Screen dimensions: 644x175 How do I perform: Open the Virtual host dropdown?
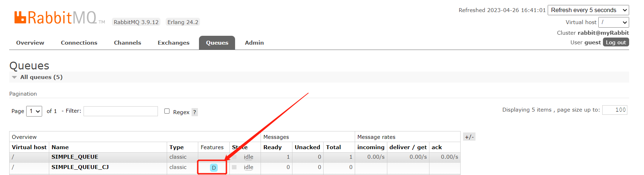(x=614, y=22)
